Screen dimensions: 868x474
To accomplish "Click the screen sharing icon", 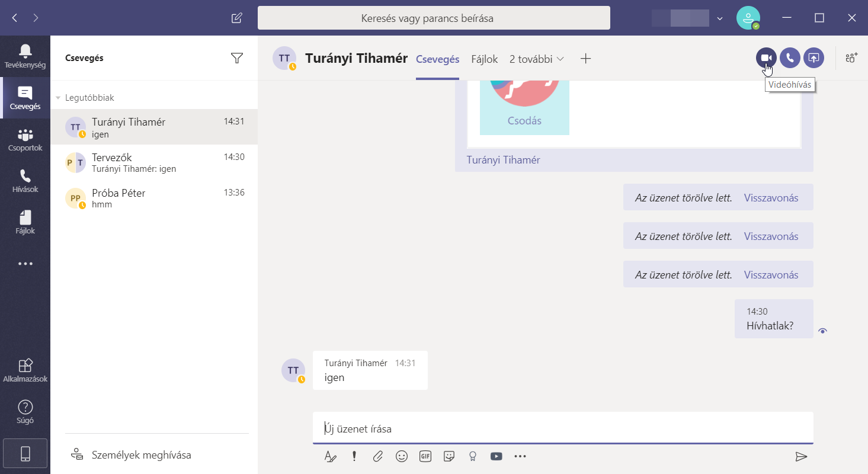I will pos(813,58).
